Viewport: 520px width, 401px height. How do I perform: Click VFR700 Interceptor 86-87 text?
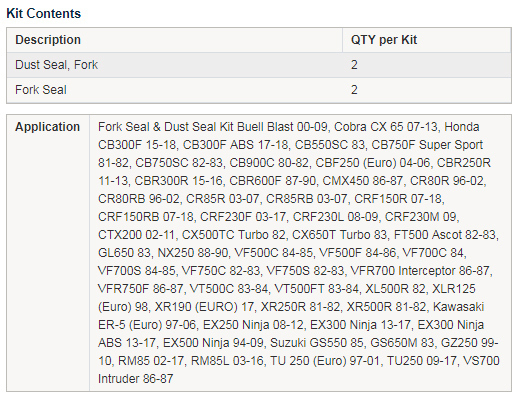pos(420,271)
